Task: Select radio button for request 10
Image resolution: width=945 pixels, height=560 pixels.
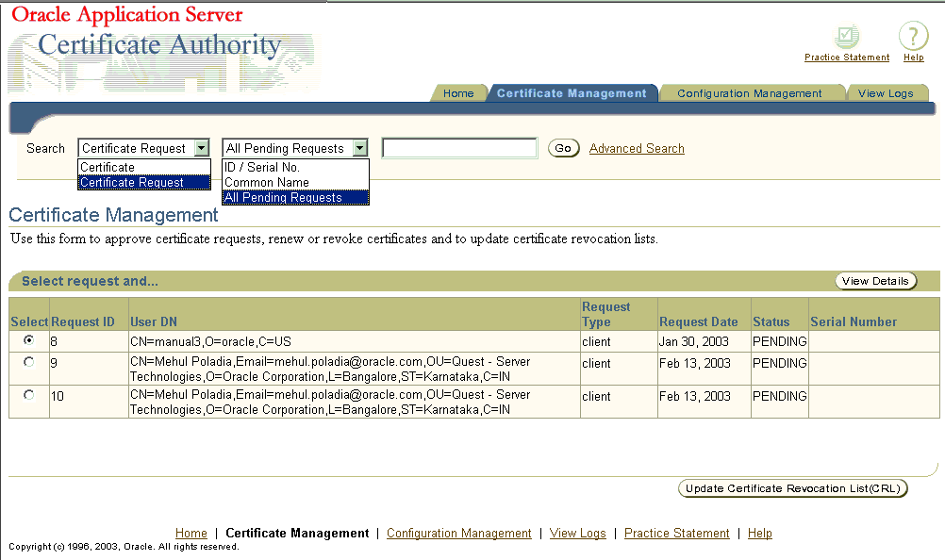Action: (28, 395)
